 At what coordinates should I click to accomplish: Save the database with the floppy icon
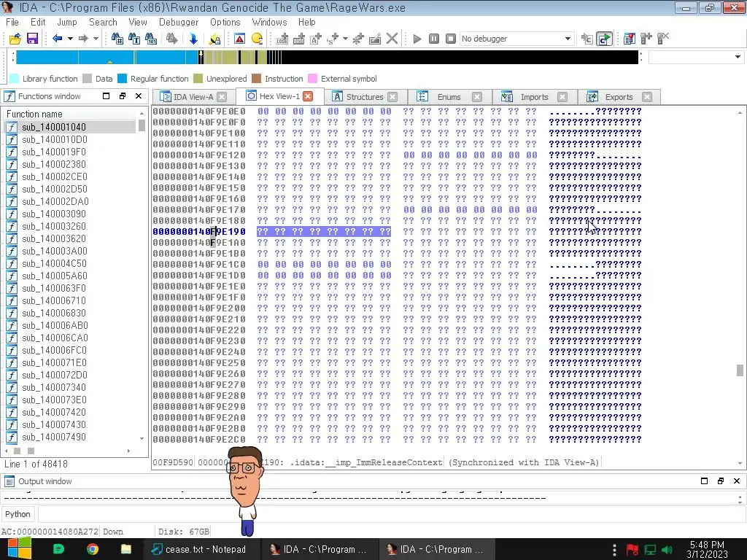(x=32, y=39)
